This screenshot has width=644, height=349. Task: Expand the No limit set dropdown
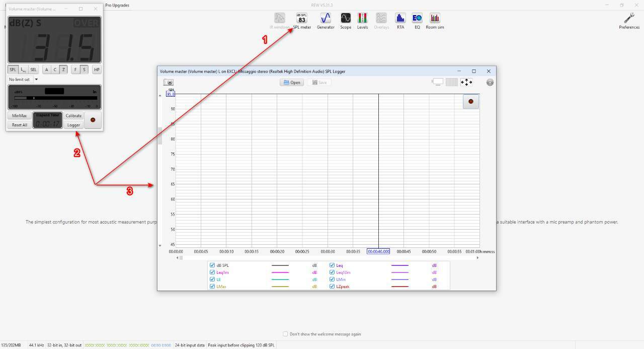pyautogui.click(x=36, y=80)
